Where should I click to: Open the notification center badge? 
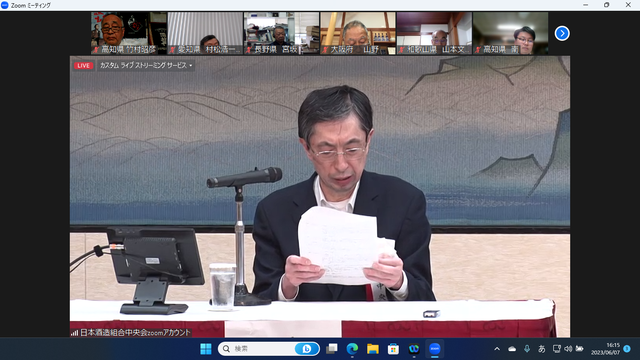tap(627, 349)
